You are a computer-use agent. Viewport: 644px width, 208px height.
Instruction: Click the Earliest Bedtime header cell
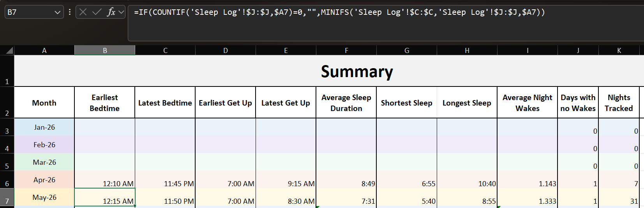pyautogui.click(x=105, y=103)
